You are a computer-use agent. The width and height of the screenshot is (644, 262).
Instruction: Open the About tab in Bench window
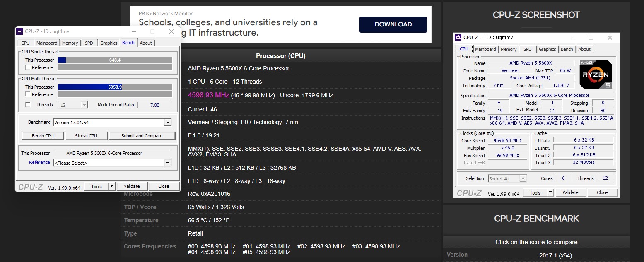pos(146,43)
